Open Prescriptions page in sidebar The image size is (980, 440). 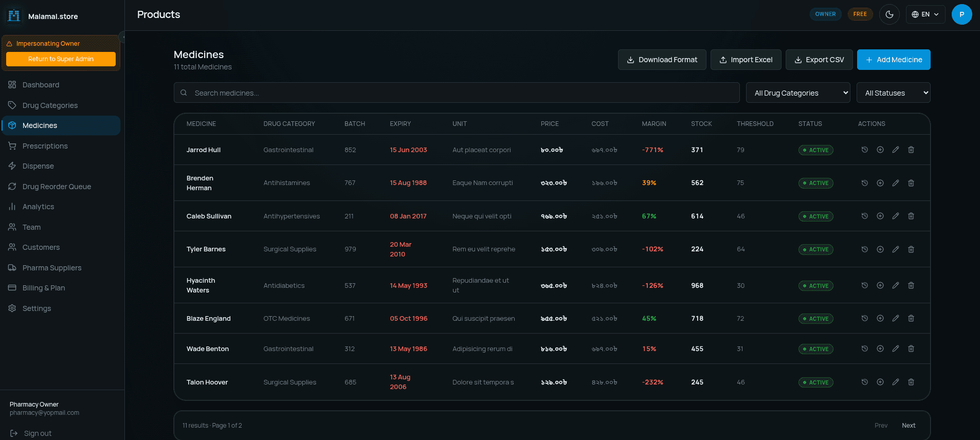pos(61,146)
